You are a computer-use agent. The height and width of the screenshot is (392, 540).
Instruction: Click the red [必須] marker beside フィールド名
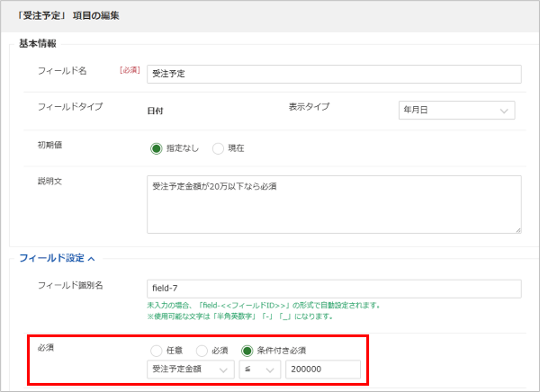131,70
